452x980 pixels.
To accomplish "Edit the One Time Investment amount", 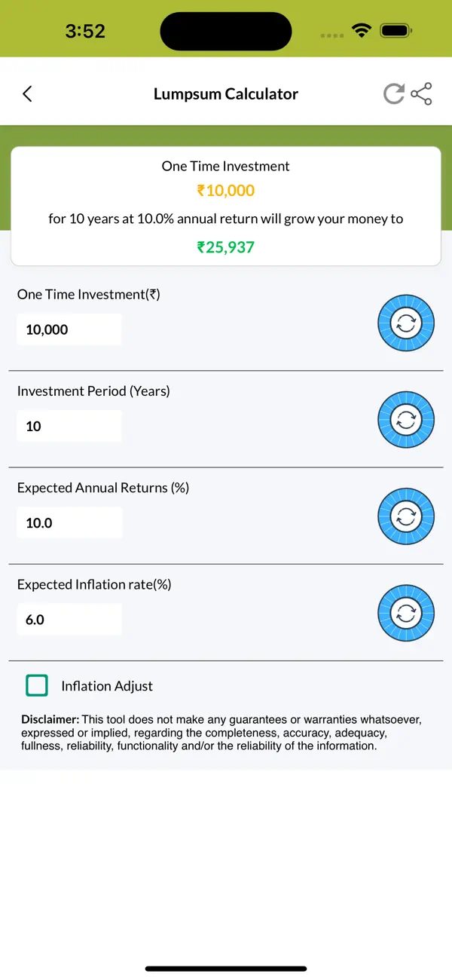I will (69, 329).
